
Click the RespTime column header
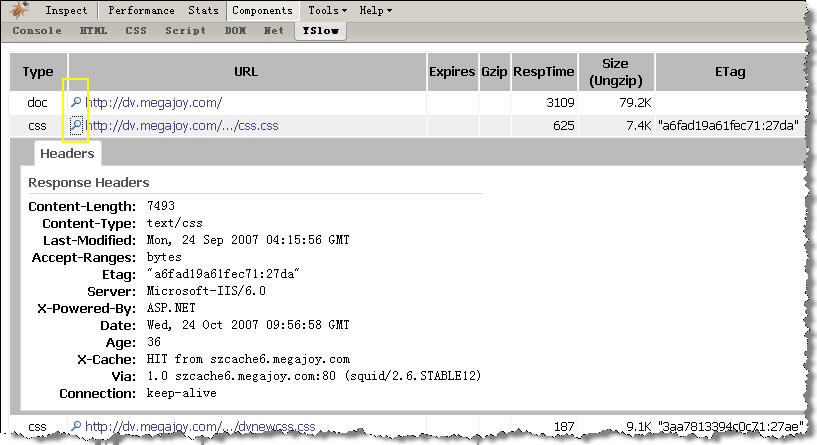coord(544,72)
